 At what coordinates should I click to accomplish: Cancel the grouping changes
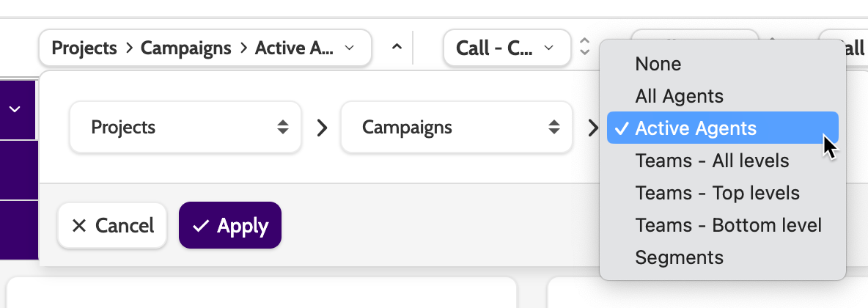[113, 225]
